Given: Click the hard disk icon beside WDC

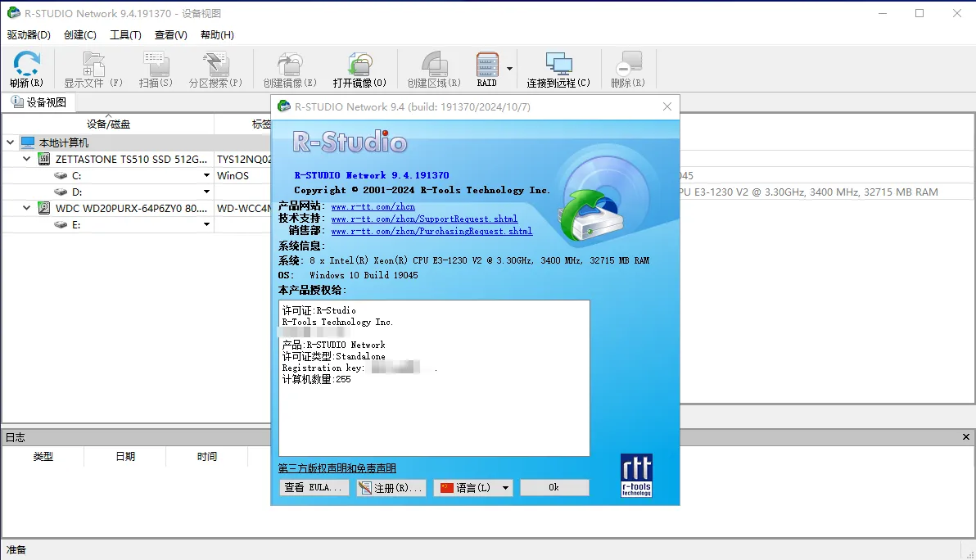Looking at the screenshot, I should (44, 208).
